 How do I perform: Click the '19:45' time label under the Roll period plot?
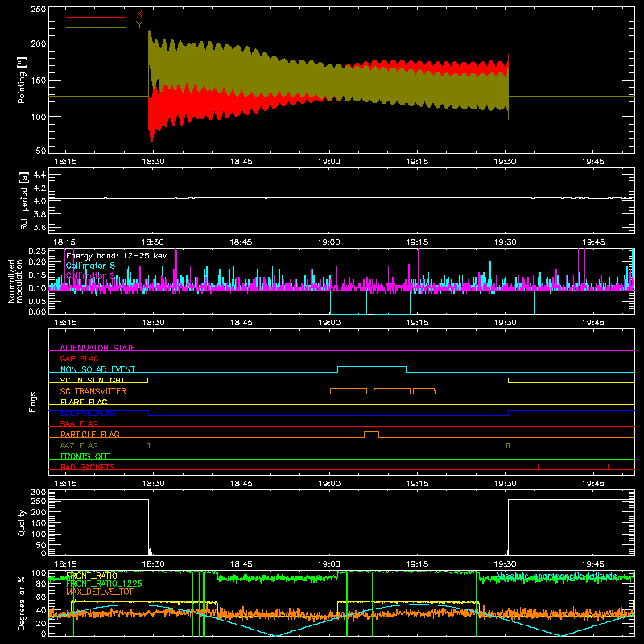(x=593, y=242)
